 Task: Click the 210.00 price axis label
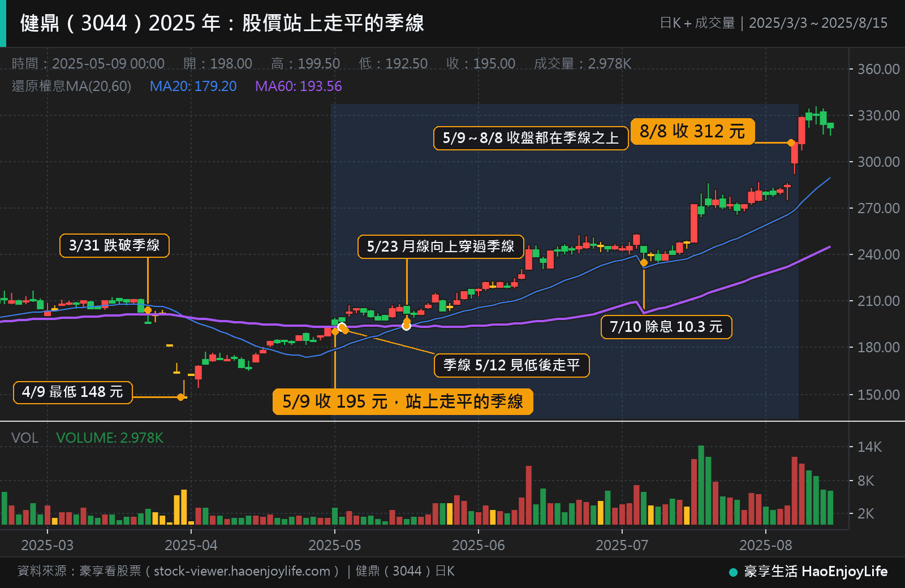pos(878,301)
